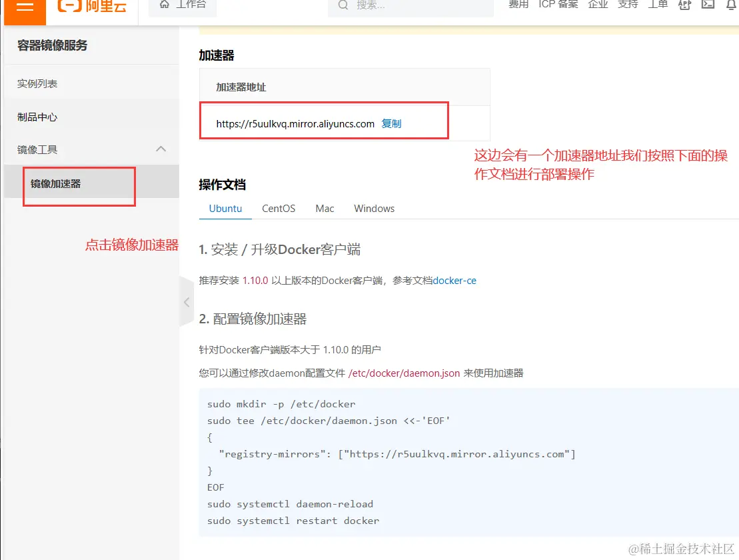Click heading 1. 安装 / 升级Docker客户端
The height and width of the screenshot is (560, 739).
click(x=279, y=249)
